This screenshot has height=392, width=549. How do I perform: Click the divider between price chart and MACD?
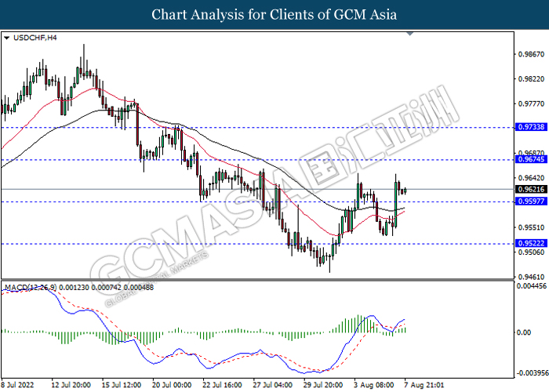[x=257, y=280]
